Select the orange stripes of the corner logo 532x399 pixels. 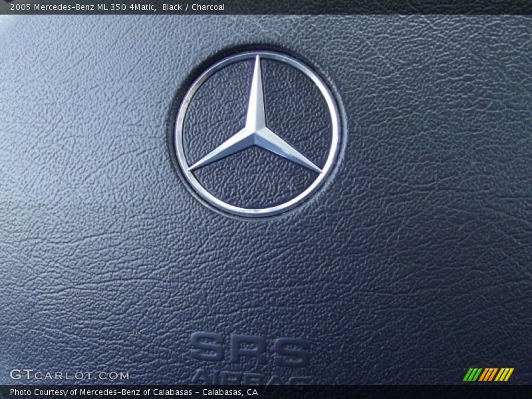488,374
